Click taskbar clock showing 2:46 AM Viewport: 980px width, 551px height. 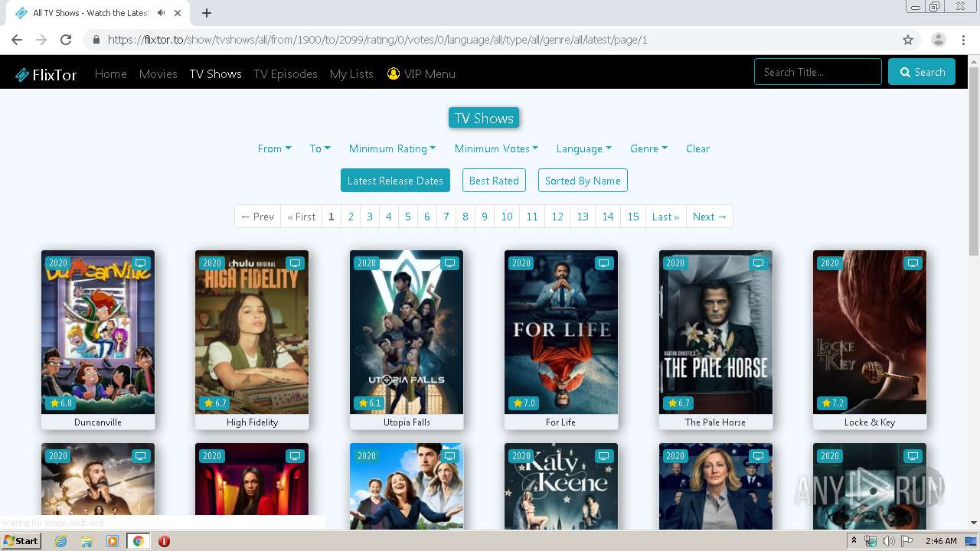(x=941, y=541)
